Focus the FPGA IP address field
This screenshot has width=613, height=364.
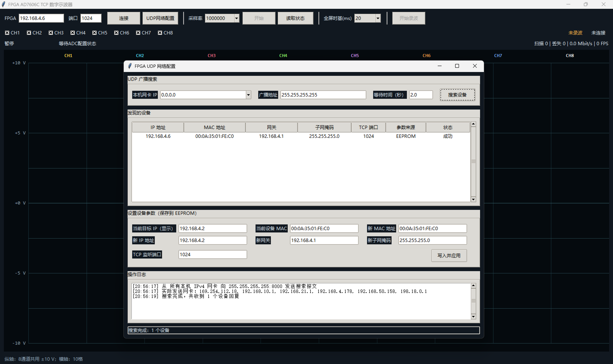coord(41,18)
